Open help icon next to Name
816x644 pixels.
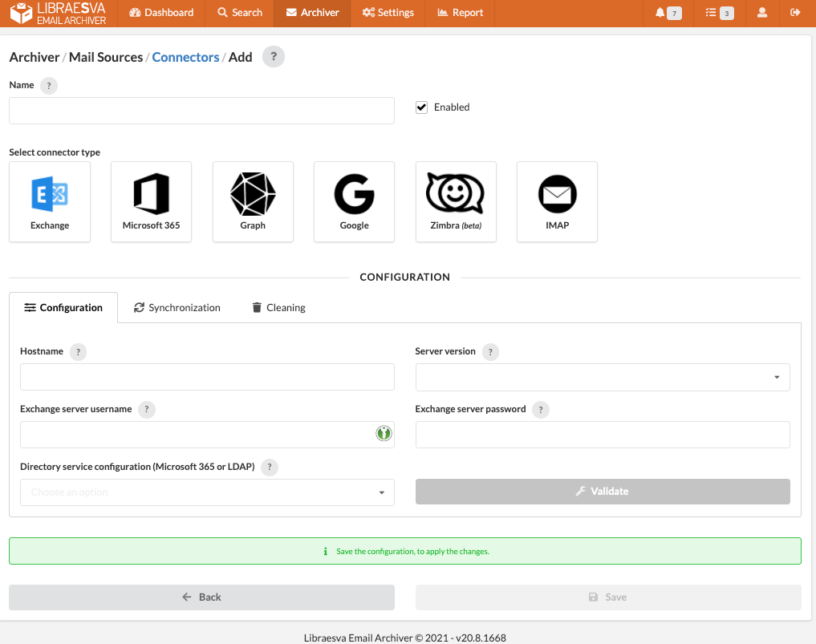[49, 86]
